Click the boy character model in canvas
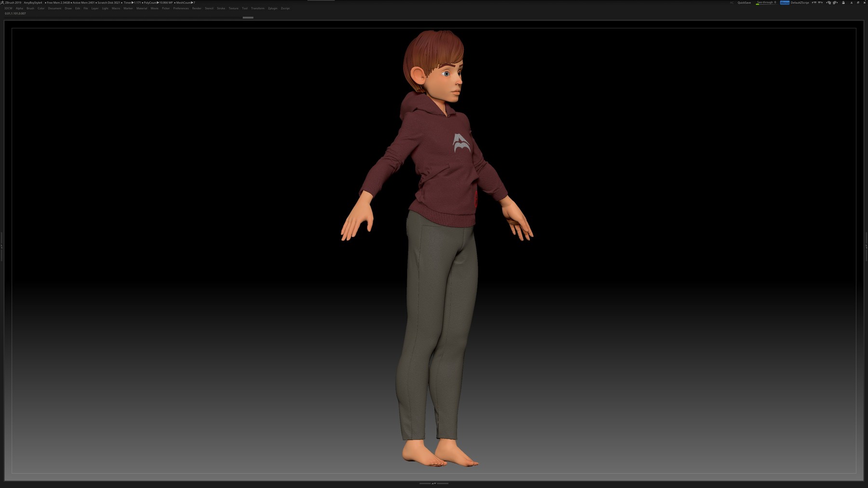Image resolution: width=868 pixels, height=488 pixels. click(436, 248)
